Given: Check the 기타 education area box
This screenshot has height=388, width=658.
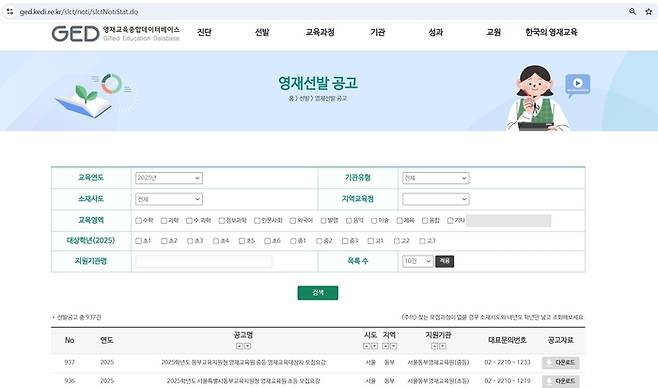Looking at the screenshot, I should point(450,221).
